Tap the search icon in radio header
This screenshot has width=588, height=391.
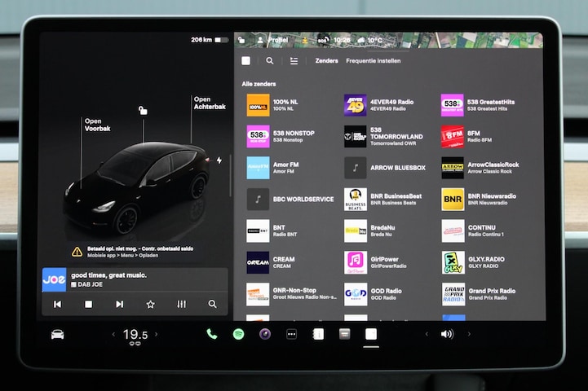click(x=270, y=60)
